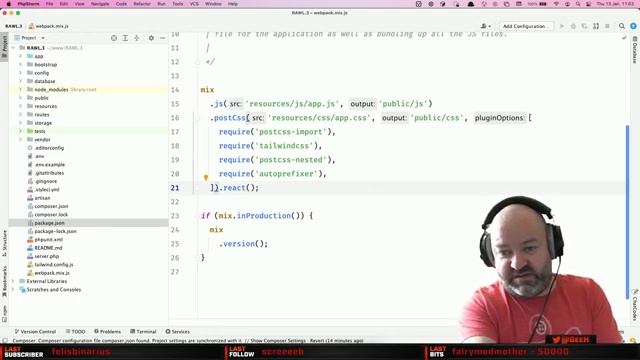The width and height of the screenshot is (640, 360).
Task: Open the Refactor menu
Action: (x=142, y=4)
